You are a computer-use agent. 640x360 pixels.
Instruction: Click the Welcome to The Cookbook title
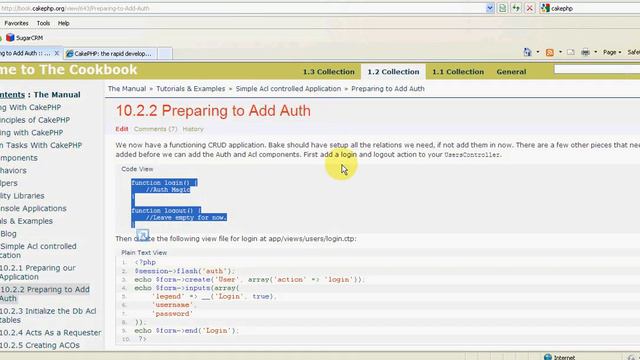click(69, 70)
